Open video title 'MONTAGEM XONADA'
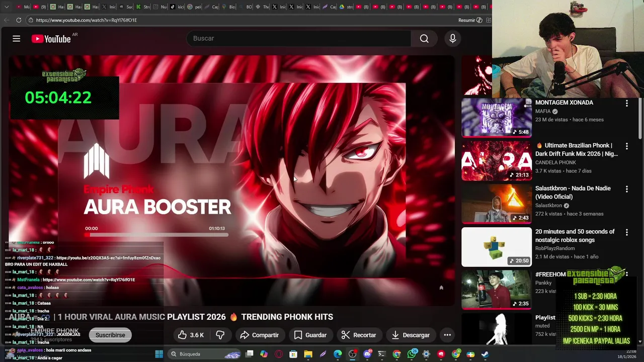 (564, 103)
